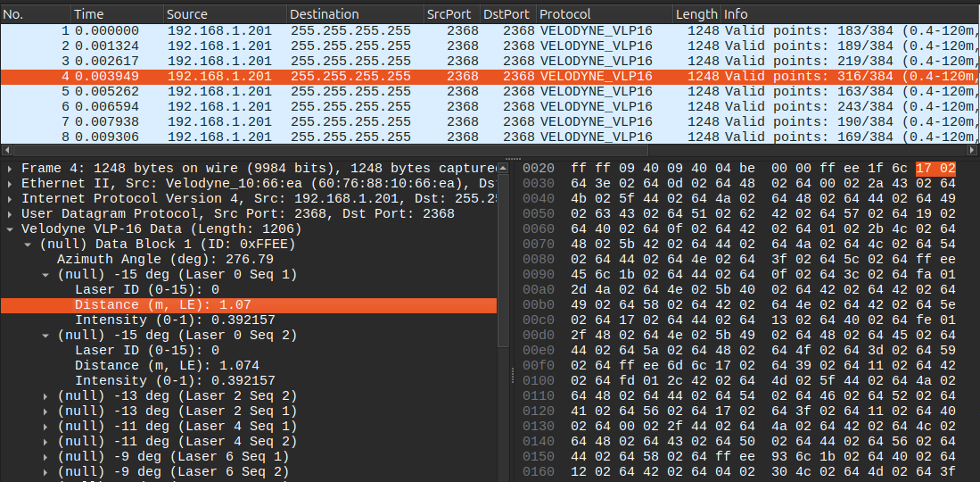
Task: Click the Valid points 316/384 info cell
Action: 850,77
